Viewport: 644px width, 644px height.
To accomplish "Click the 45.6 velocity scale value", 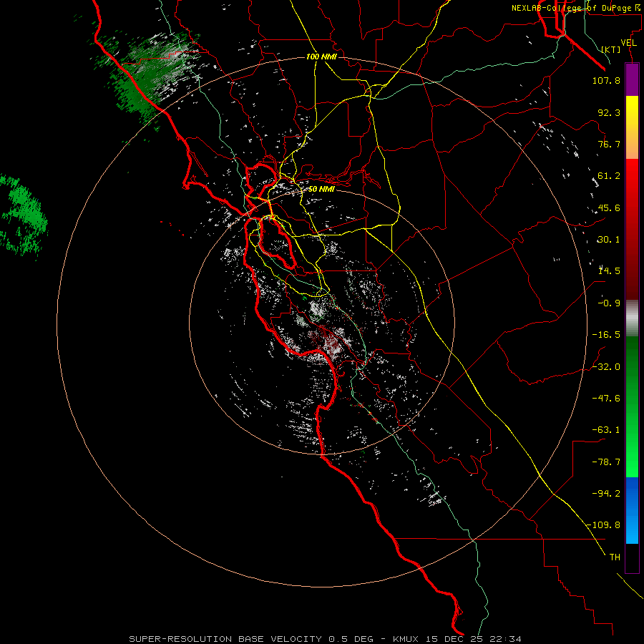I will 609,208.
